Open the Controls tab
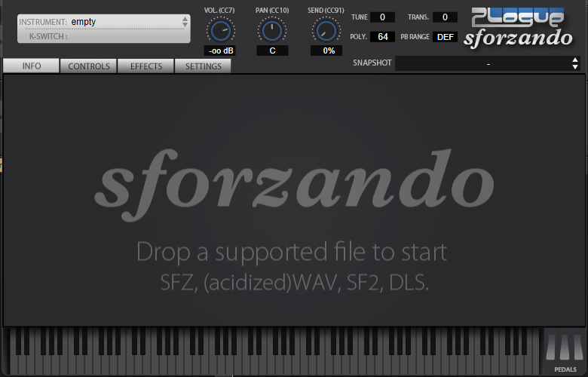This screenshot has height=377, width=588. 89,66
